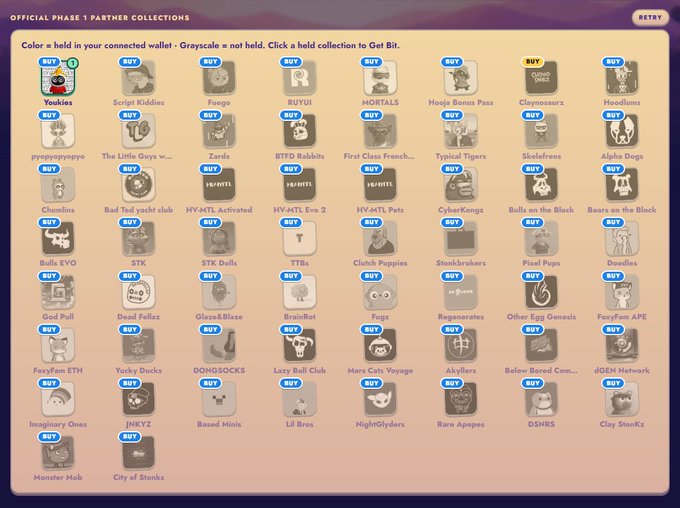This screenshot has width=680, height=508.
Task: Select the Bad Ted yacht club icon
Action: coord(139,186)
